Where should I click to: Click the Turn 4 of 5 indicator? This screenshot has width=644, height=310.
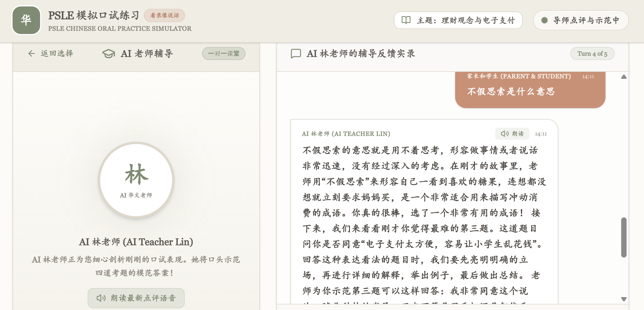tap(592, 54)
